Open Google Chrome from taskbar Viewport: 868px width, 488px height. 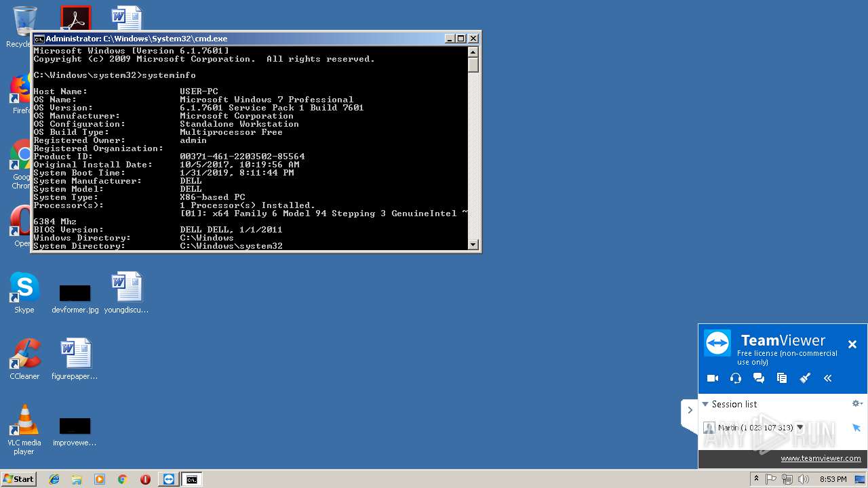click(122, 479)
